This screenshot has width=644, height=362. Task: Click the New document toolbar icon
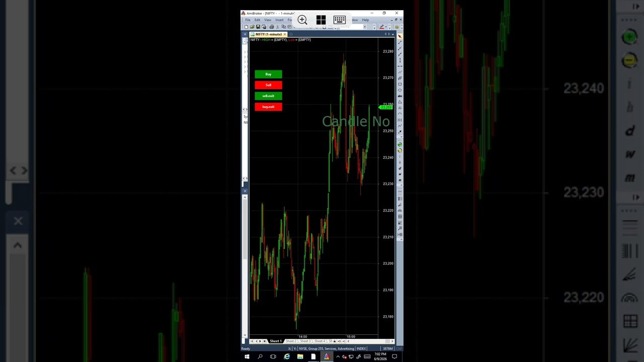(x=246, y=27)
